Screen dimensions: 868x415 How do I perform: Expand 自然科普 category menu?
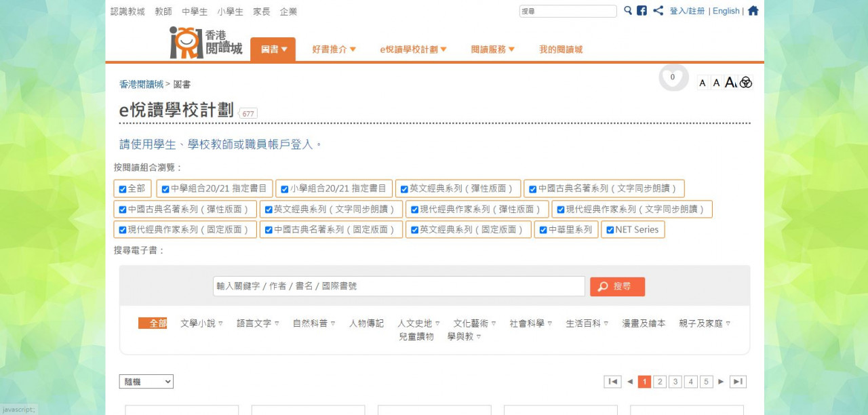coord(314,323)
